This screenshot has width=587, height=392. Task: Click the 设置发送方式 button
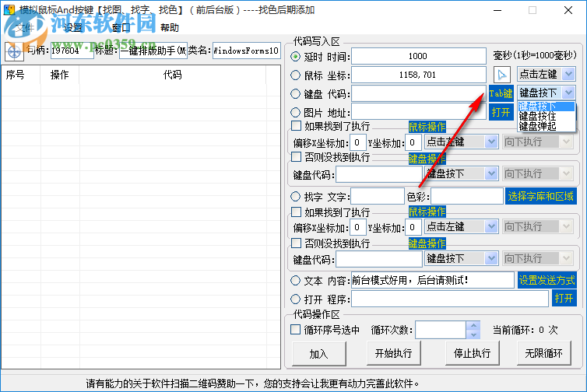tap(547, 280)
